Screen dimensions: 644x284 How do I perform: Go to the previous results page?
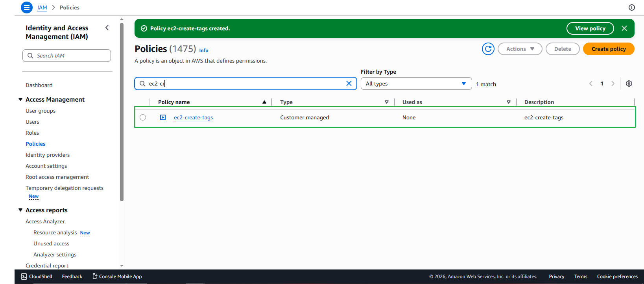tap(591, 84)
